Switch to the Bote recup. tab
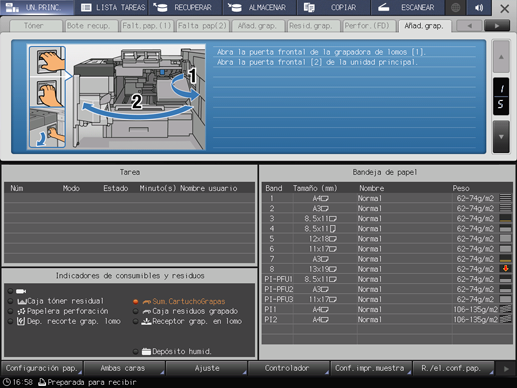This screenshot has width=517, height=388. click(91, 26)
